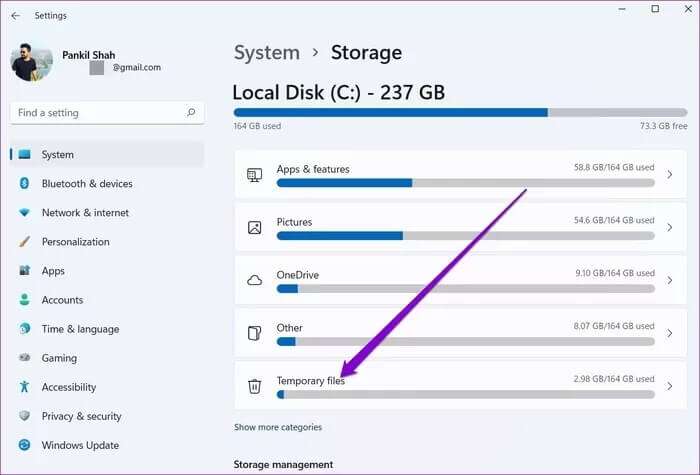Image resolution: width=700 pixels, height=475 pixels.
Task: Click the Apps & features usage bar
Action: [466, 183]
